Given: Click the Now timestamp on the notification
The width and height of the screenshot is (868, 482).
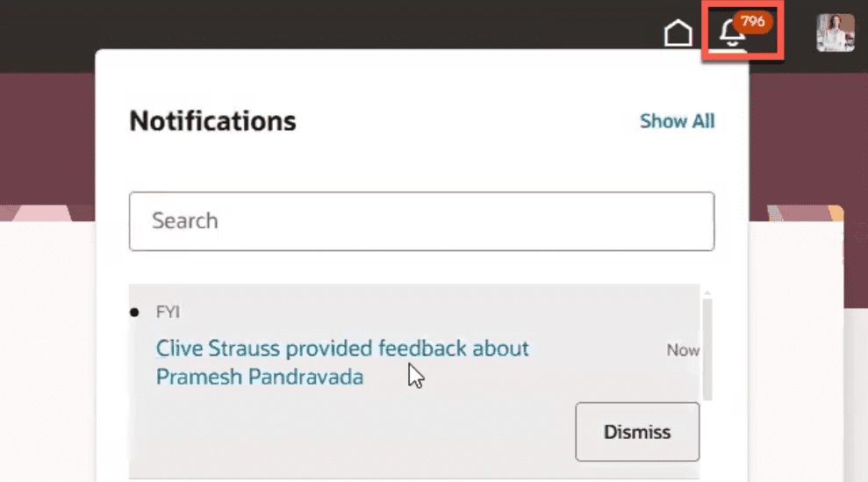Looking at the screenshot, I should pos(683,350).
